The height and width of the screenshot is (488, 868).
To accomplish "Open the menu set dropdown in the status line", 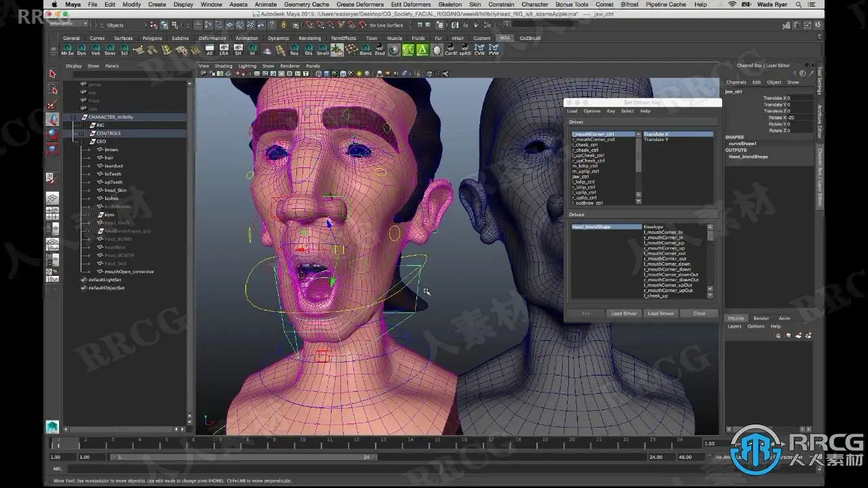I will (68, 25).
